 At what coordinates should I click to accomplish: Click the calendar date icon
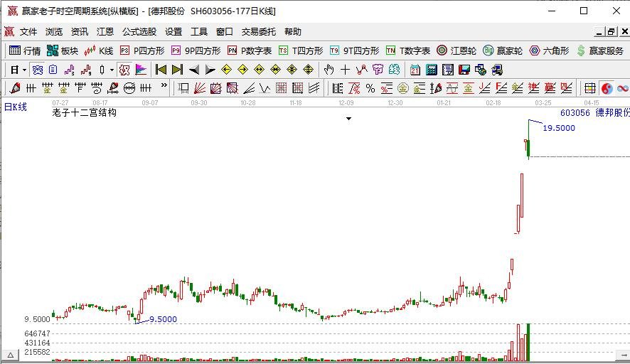coord(415,70)
